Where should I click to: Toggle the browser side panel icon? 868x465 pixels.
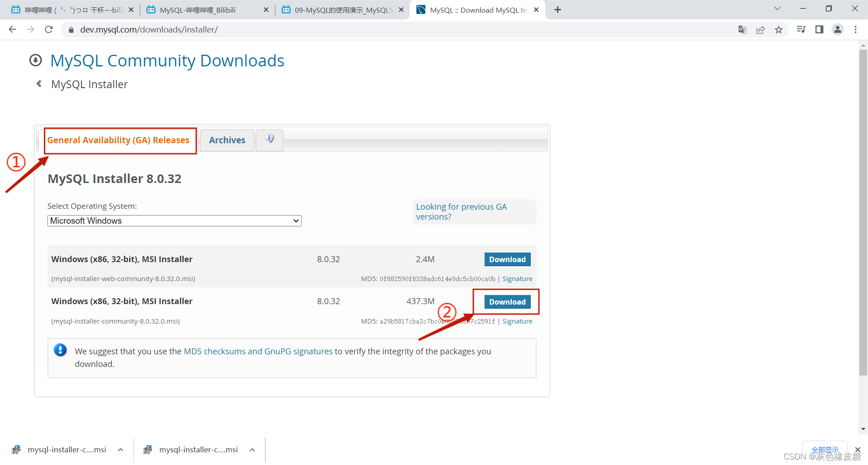pyautogui.click(x=819, y=29)
